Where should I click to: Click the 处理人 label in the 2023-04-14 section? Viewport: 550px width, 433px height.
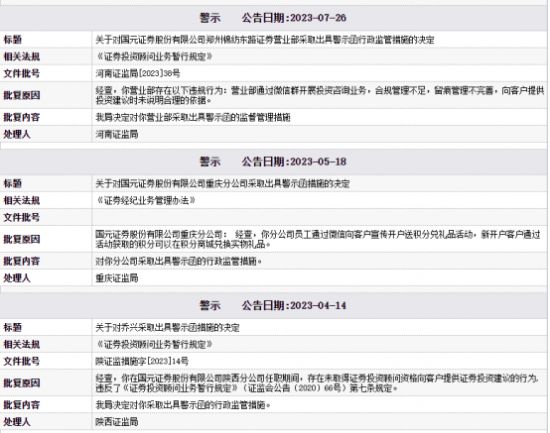17,422
